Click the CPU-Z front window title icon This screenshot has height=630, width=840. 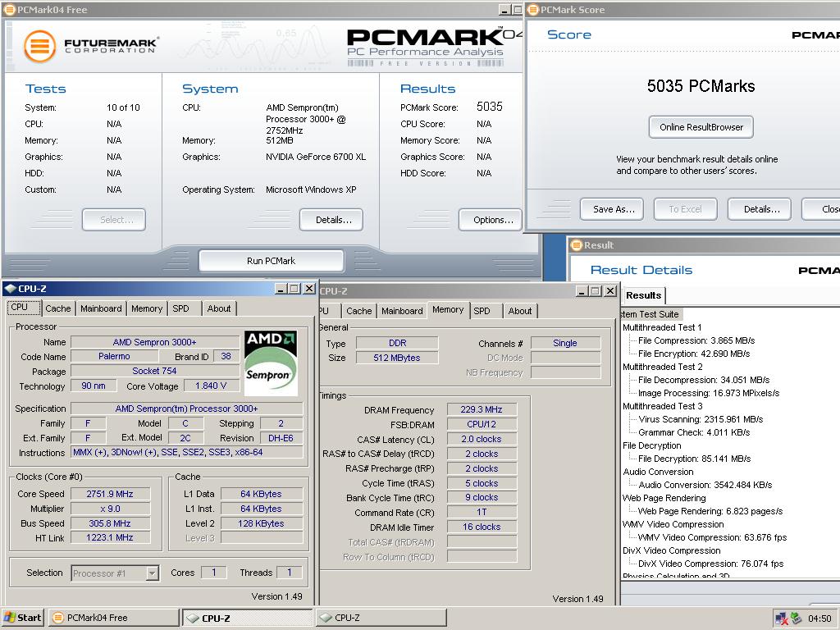(11, 289)
